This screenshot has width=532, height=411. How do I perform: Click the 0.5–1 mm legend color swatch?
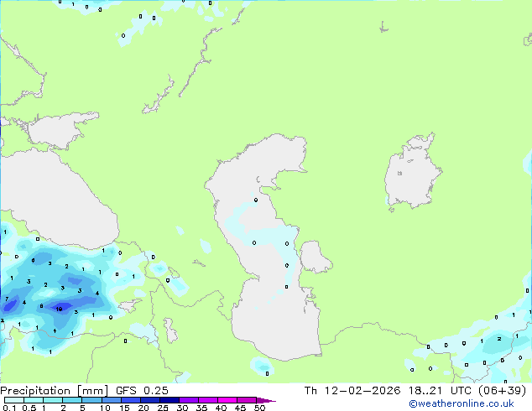34,400
